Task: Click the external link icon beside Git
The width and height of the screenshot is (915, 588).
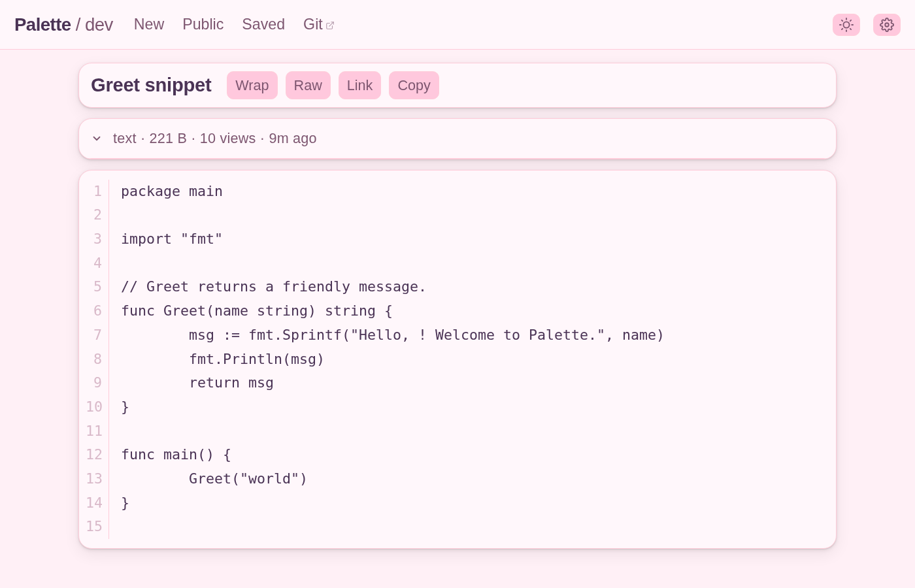Action: [330, 25]
